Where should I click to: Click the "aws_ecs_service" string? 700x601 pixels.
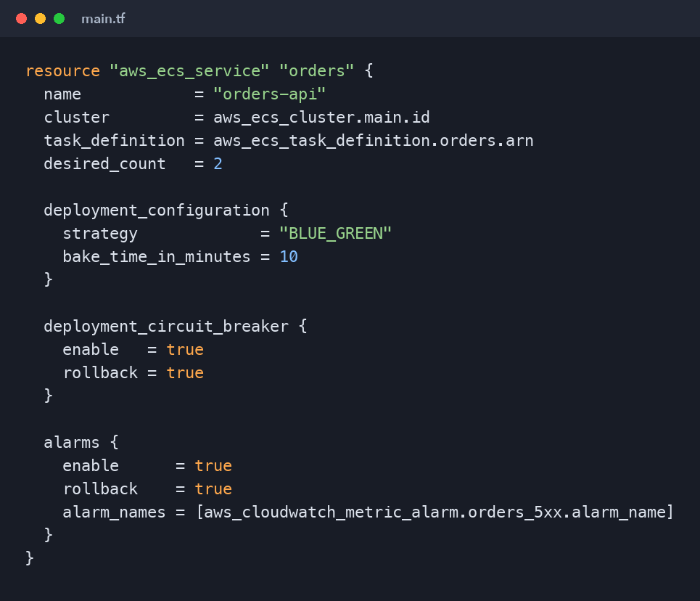[x=189, y=71]
